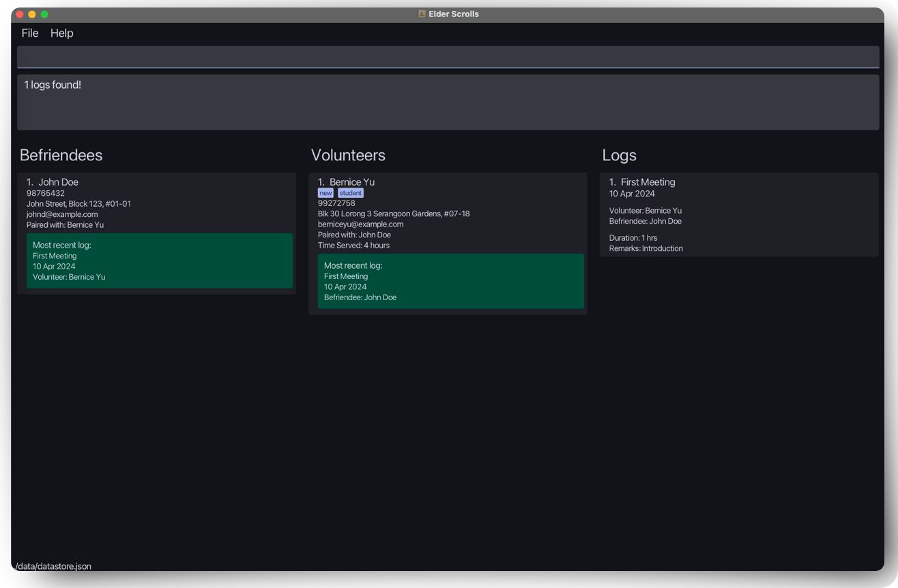898x588 pixels.
Task: Select the Volunteers panel heading
Action: tap(348, 155)
